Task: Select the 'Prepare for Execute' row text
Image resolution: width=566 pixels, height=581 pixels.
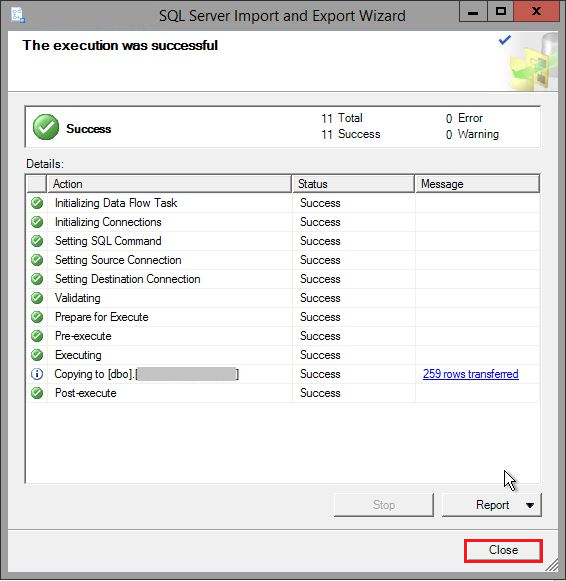Action: point(101,317)
